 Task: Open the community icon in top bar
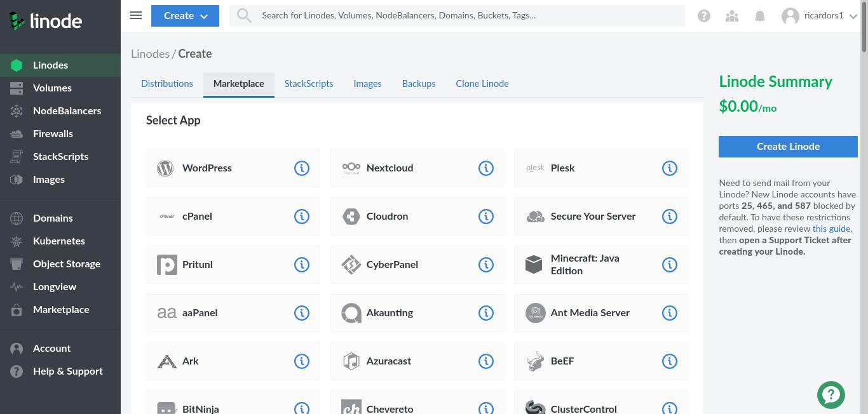point(732,16)
